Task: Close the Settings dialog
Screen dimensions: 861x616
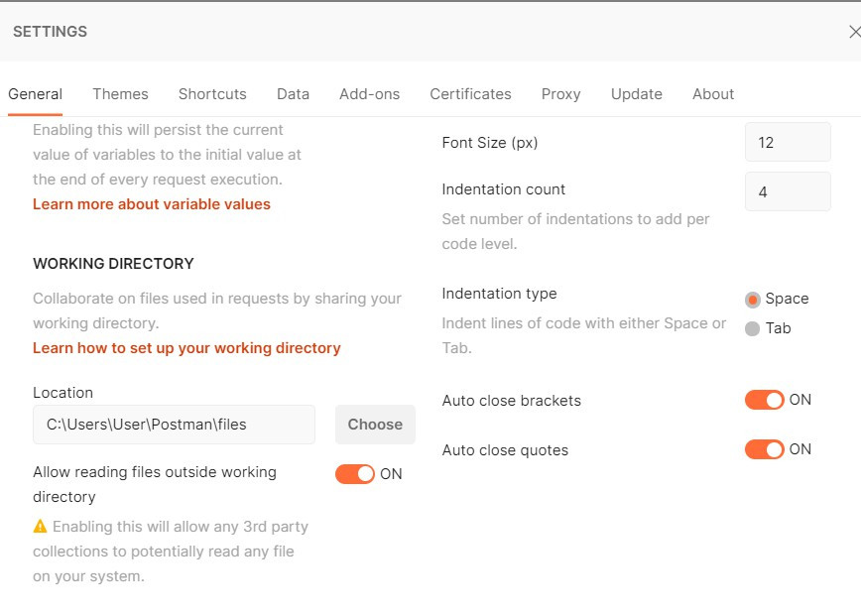Action: (x=854, y=32)
